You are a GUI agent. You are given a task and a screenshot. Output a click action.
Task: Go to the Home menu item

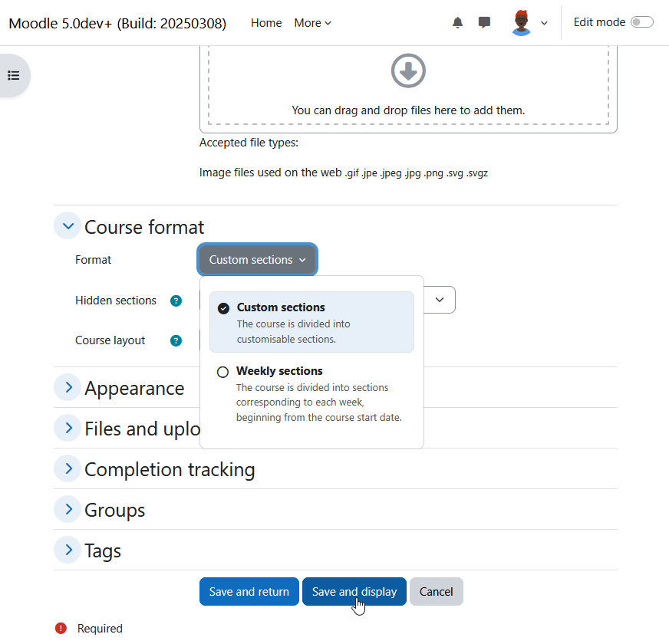(x=266, y=23)
